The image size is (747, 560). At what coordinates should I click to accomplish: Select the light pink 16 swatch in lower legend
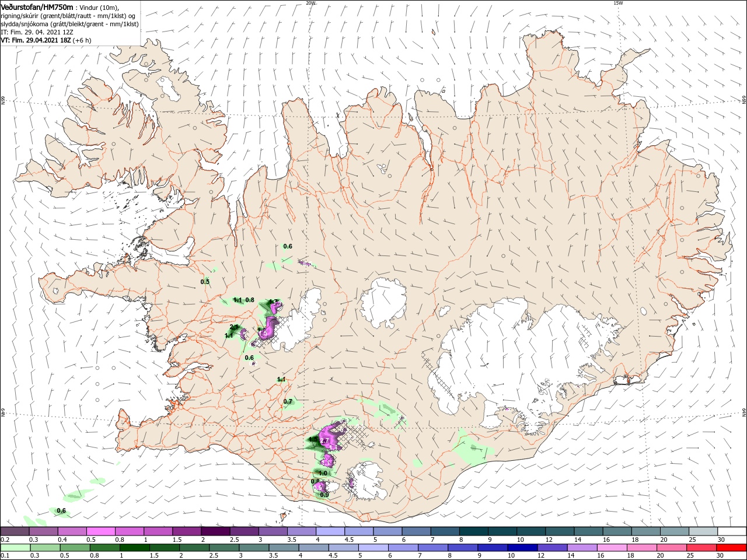point(612,548)
